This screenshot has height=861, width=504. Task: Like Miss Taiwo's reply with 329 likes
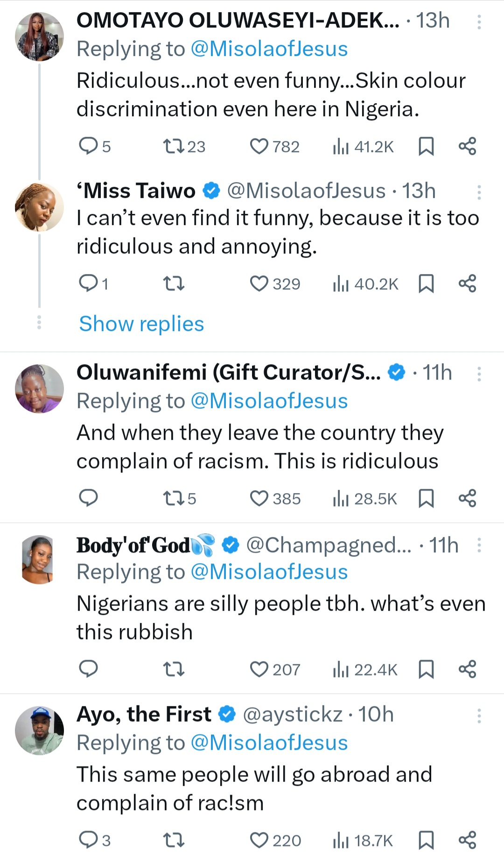(259, 284)
